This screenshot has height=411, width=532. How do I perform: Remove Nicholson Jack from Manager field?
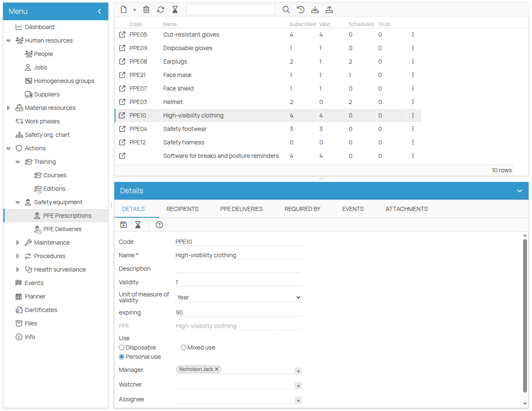click(x=217, y=369)
